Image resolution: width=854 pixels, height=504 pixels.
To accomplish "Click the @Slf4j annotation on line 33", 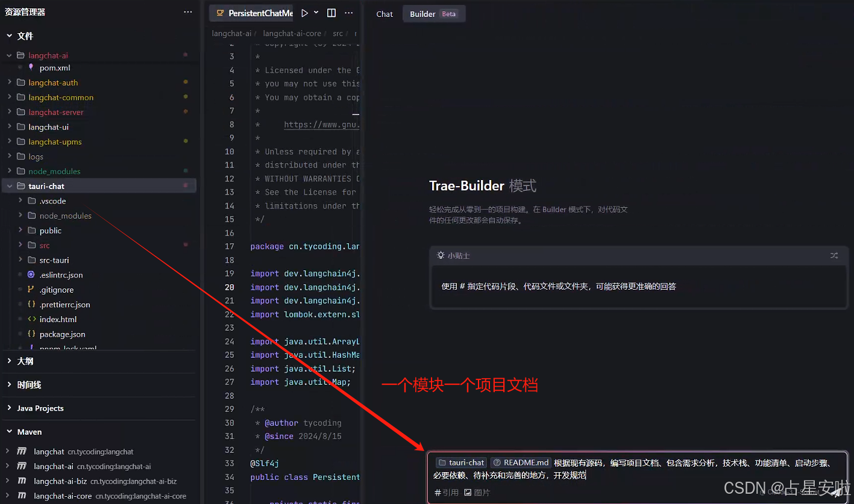I will 265,464.
